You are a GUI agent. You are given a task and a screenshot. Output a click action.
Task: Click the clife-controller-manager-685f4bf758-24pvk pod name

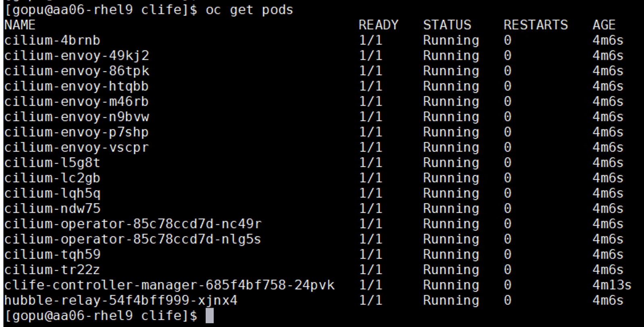pos(169,285)
